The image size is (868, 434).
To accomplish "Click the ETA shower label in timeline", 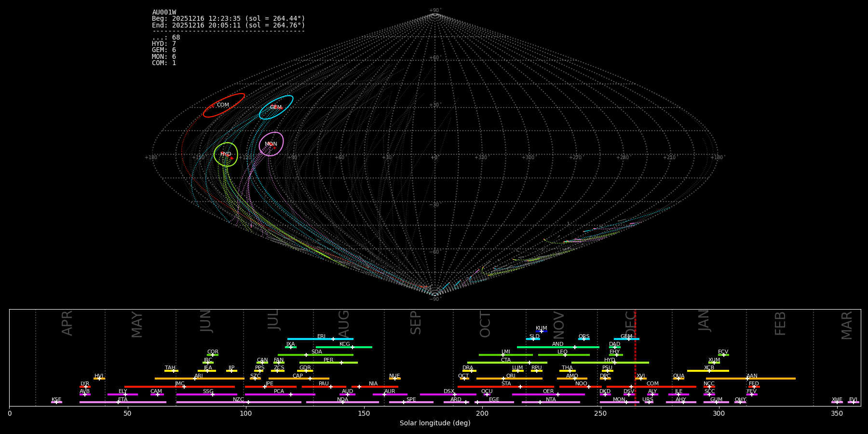I will pos(123,399).
